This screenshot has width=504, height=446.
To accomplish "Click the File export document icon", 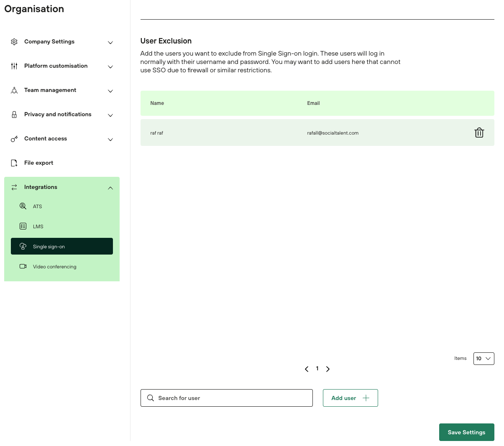I will [14, 163].
